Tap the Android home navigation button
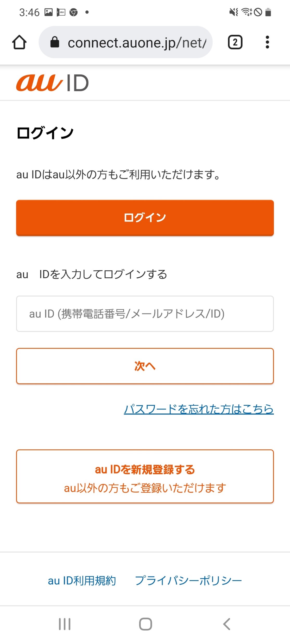Viewport: 290px width, 644px height. pyautogui.click(x=146, y=624)
